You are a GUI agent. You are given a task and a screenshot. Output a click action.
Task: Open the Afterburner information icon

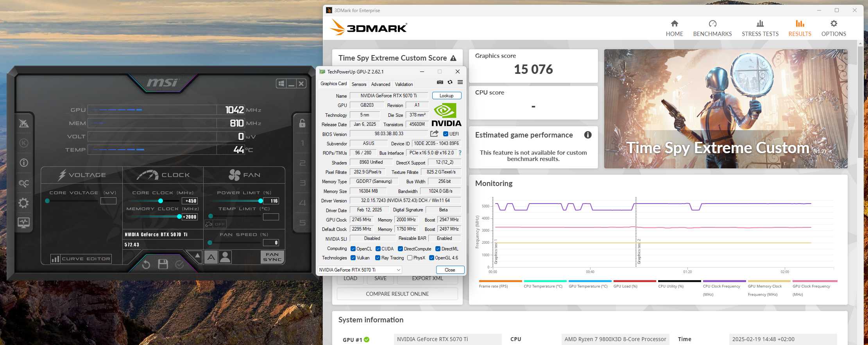coord(24,163)
